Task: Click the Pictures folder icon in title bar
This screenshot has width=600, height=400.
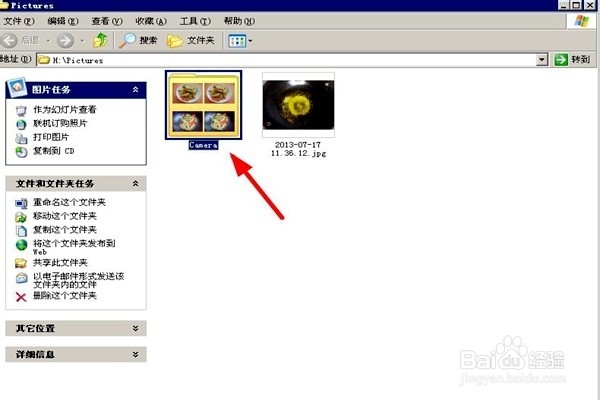Action: [x=4, y=5]
